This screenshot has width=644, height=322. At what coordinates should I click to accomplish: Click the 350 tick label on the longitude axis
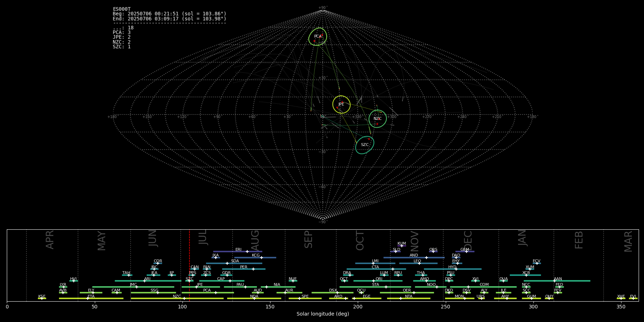tap(621, 307)
